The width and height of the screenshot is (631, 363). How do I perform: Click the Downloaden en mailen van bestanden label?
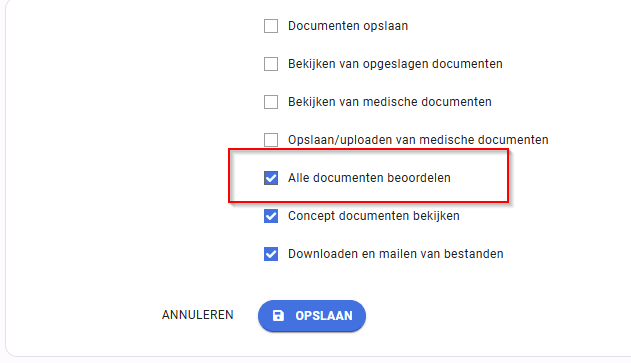pyautogui.click(x=396, y=254)
